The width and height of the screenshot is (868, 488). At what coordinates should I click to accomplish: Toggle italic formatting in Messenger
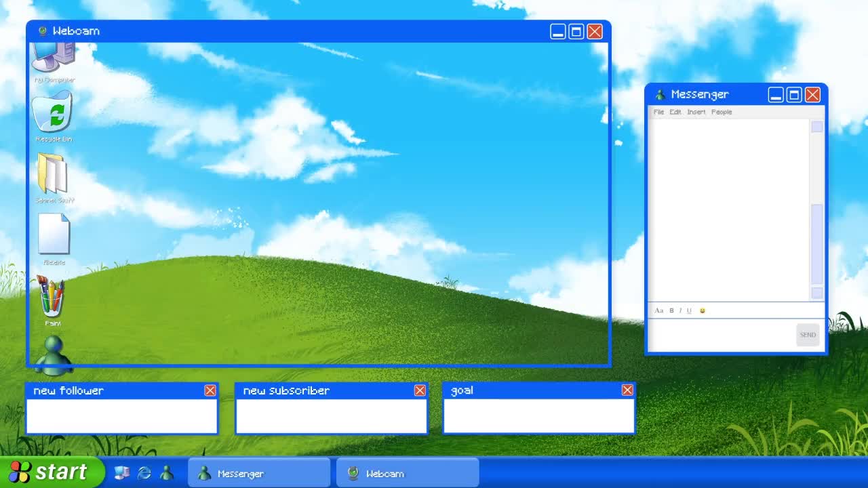(680, 311)
